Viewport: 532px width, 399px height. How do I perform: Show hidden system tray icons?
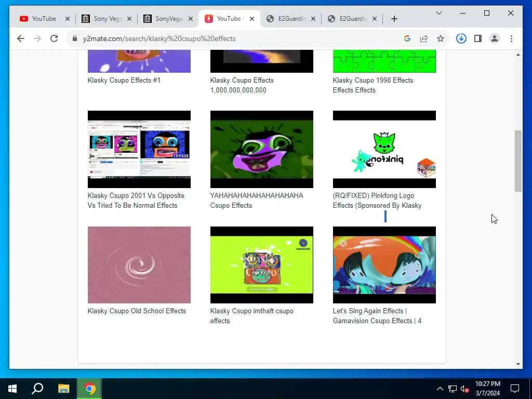(440, 389)
